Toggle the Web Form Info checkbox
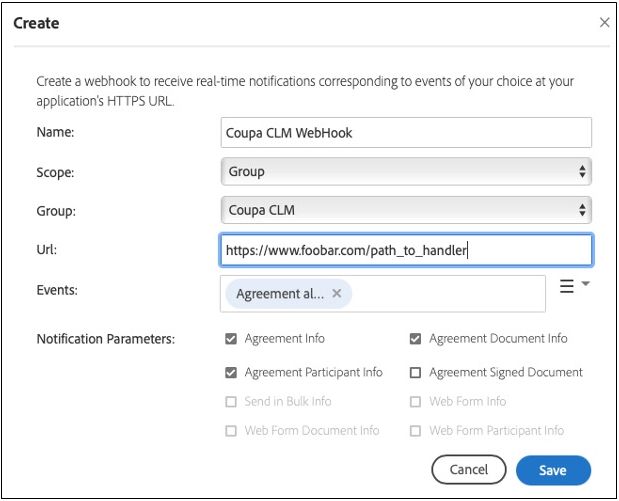 [415, 402]
